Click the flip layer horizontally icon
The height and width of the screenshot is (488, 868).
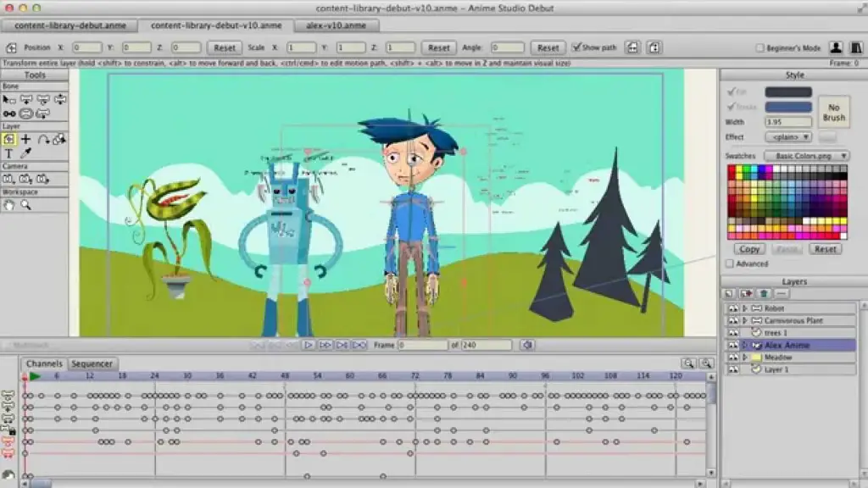(x=632, y=47)
